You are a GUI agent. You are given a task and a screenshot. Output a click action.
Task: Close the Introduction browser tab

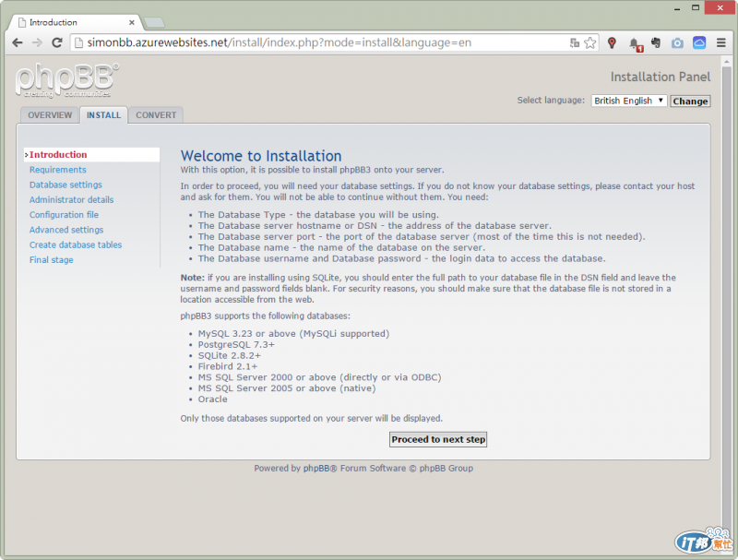click(132, 22)
